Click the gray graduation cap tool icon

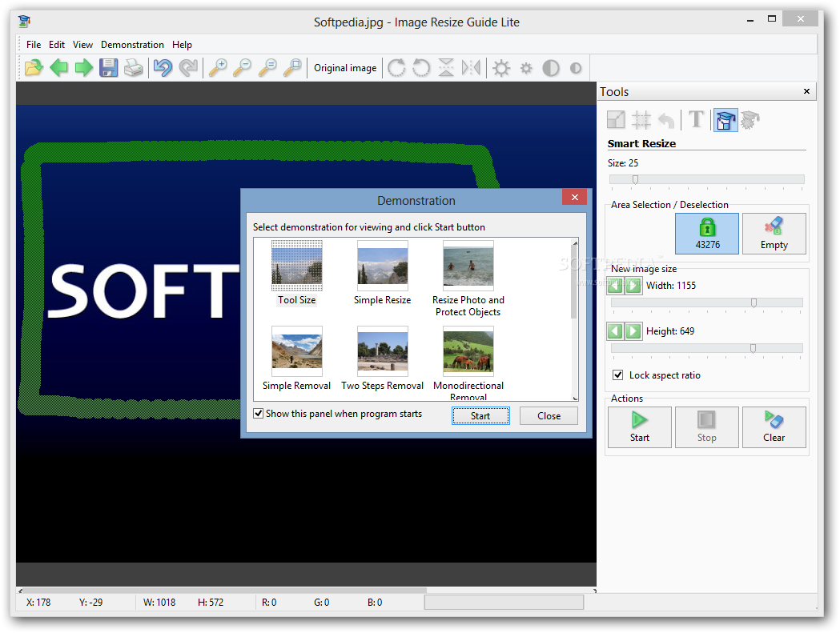tap(750, 119)
